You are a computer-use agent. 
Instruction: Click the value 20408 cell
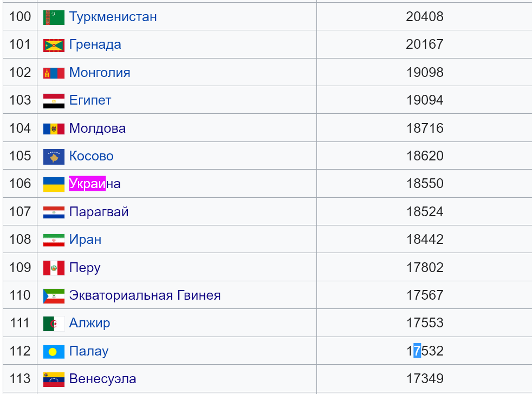424,16
